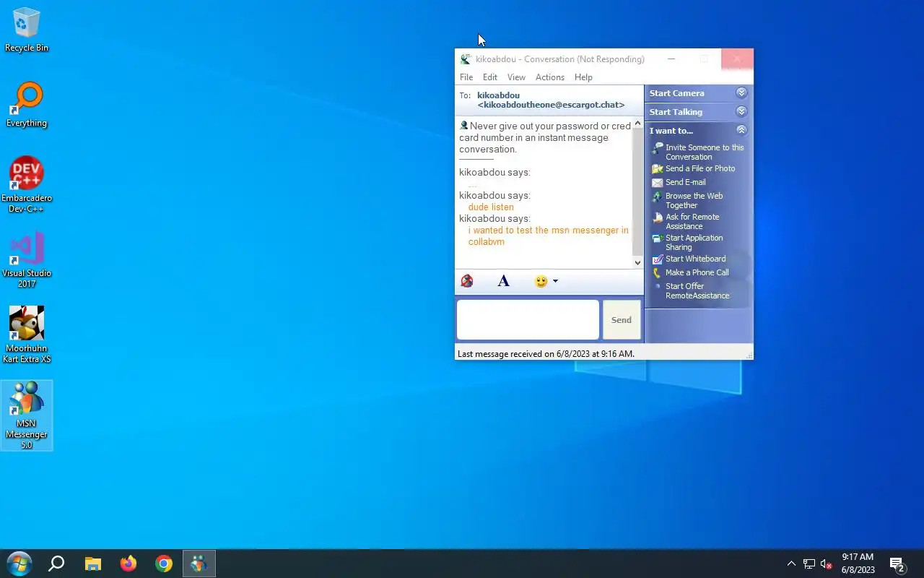Viewport: 924px width, 578px height.
Task: Click the Send a File or Photo icon
Action: [x=657, y=168]
